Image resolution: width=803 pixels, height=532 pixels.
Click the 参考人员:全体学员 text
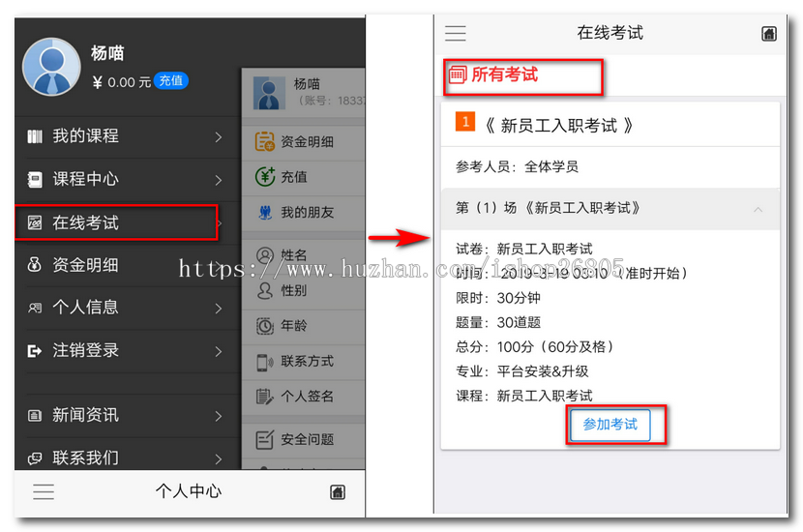(517, 167)
